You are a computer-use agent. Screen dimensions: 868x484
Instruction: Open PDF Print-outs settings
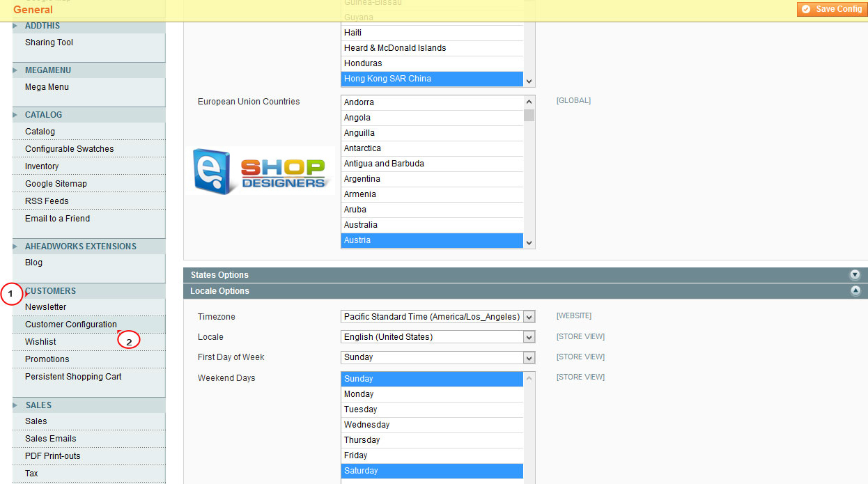pyautogui.click(x=52, y=456)
